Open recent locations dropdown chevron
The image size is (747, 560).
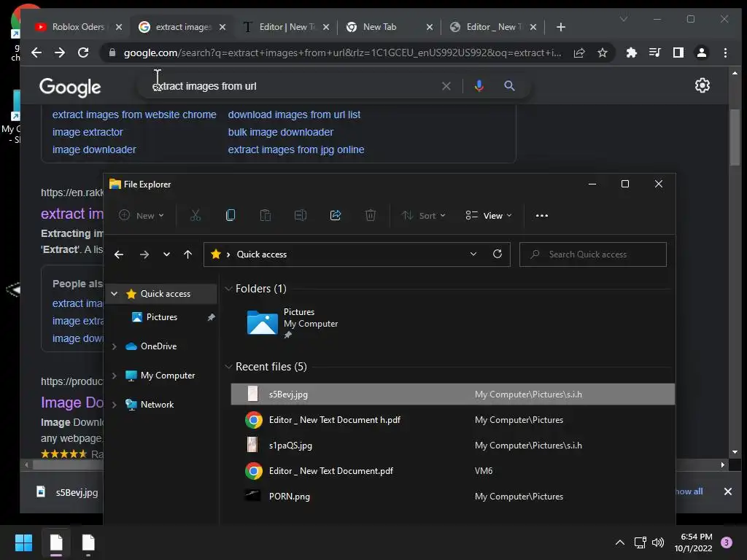tap(166, 254)
